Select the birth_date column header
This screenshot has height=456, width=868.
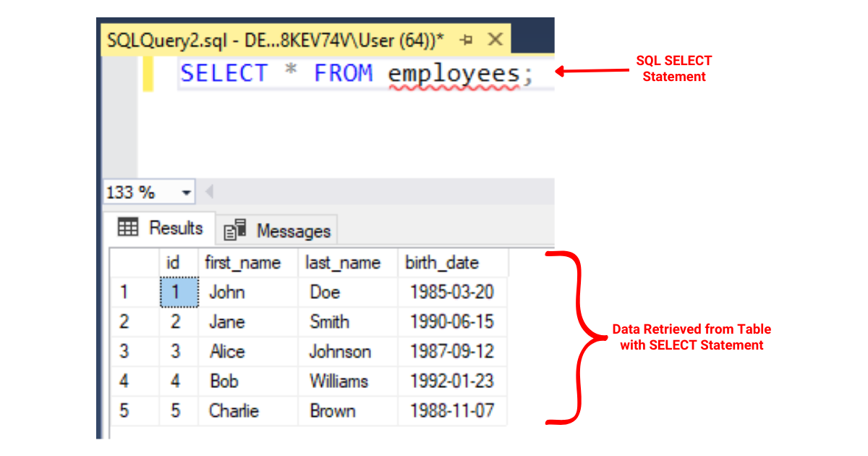click(x=453, y=263)
